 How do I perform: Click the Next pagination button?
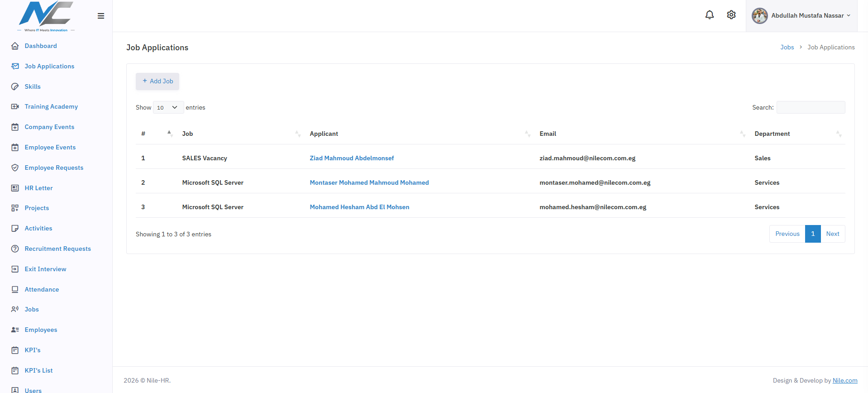(833, 234)
